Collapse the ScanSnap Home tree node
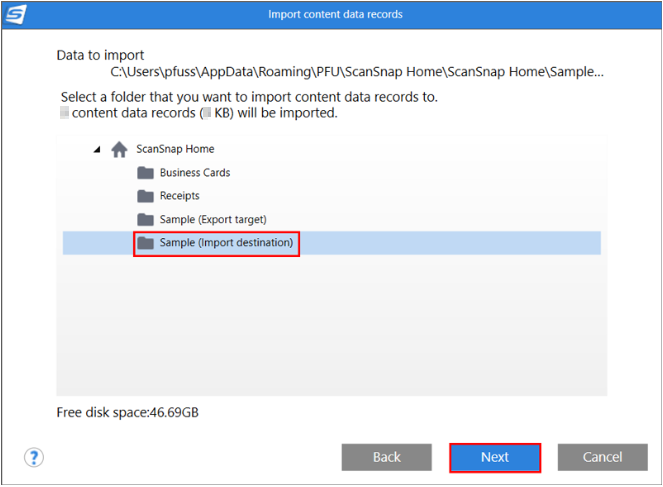Image resolution: width=663 pixels, height=487 pixels. tap(97, 149)
